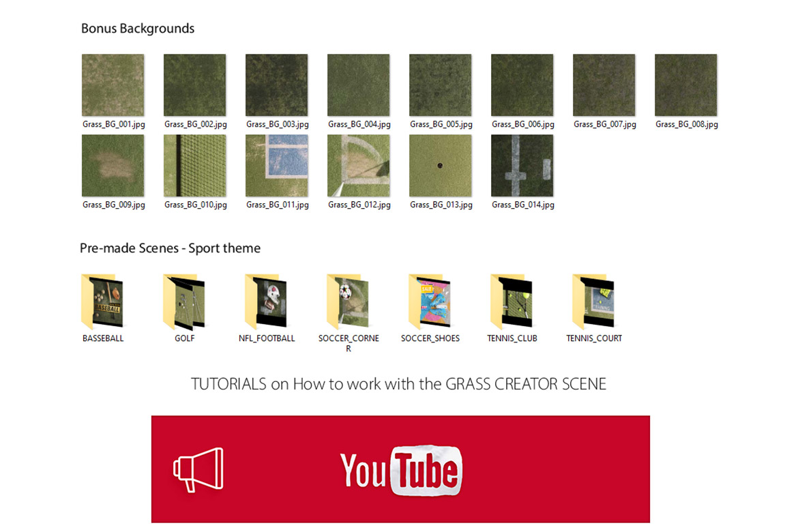Select the Grass_BG_002.jpg thumbnail
This screenshot has height=532, width=798.
tap(195, 85)
